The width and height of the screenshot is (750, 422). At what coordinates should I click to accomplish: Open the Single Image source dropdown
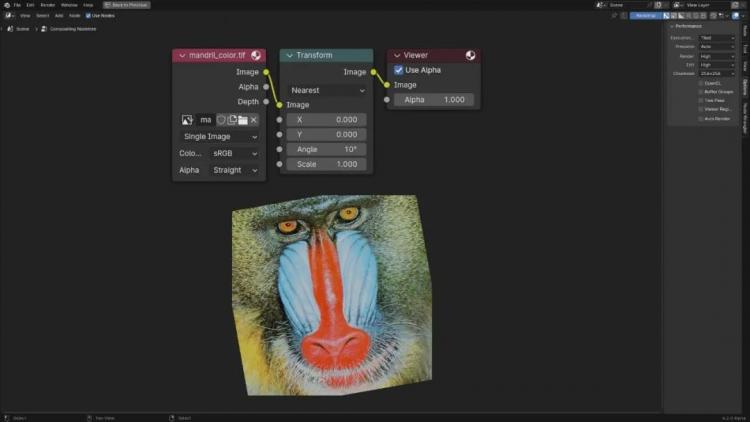(x=221, y=137)
